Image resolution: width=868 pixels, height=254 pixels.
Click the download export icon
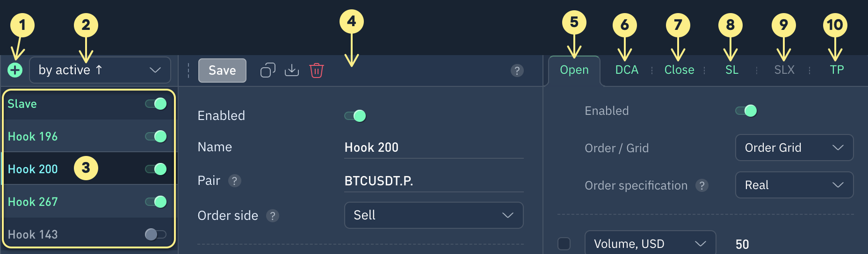(292, 70)
